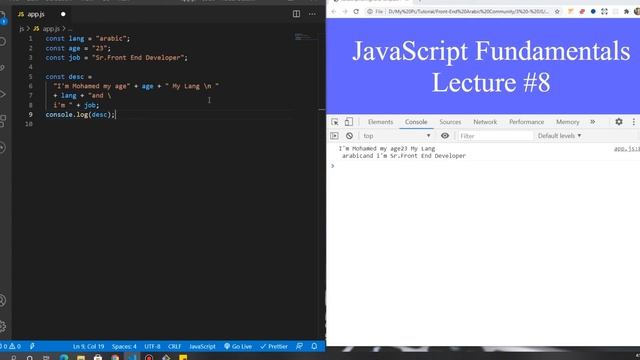The width and height of the screenshot is (640, 360).
Task: Open the Explorer view in VS Code activity bar
Action: point(3,17)
